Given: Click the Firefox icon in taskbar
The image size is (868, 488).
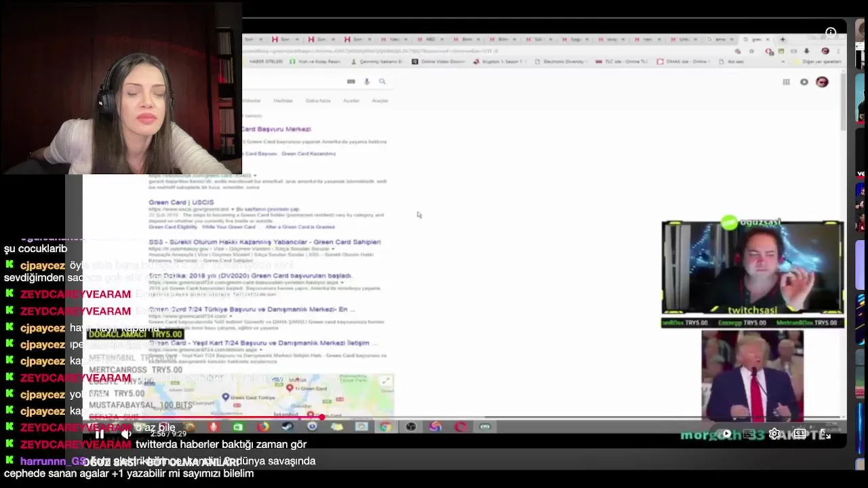Looking at the screenshot, I should click(x=262, y=426).
